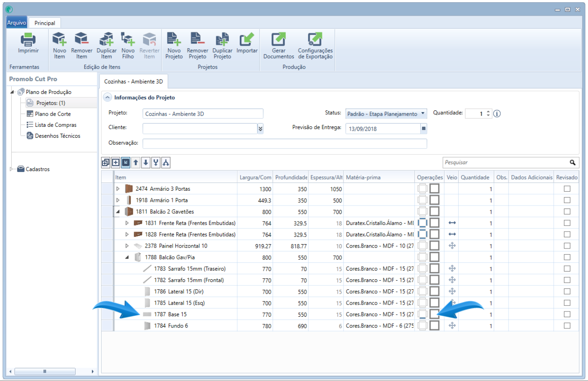Check Revisado for 1788 Balcão Gav/Pia
Viewport: 588px width, 381px height.
click(x=567, y=257)
